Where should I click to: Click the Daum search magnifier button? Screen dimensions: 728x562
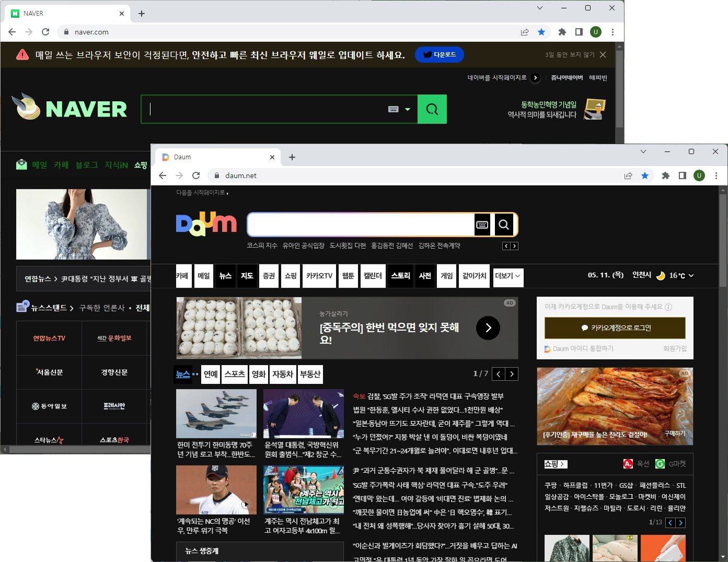503,224
